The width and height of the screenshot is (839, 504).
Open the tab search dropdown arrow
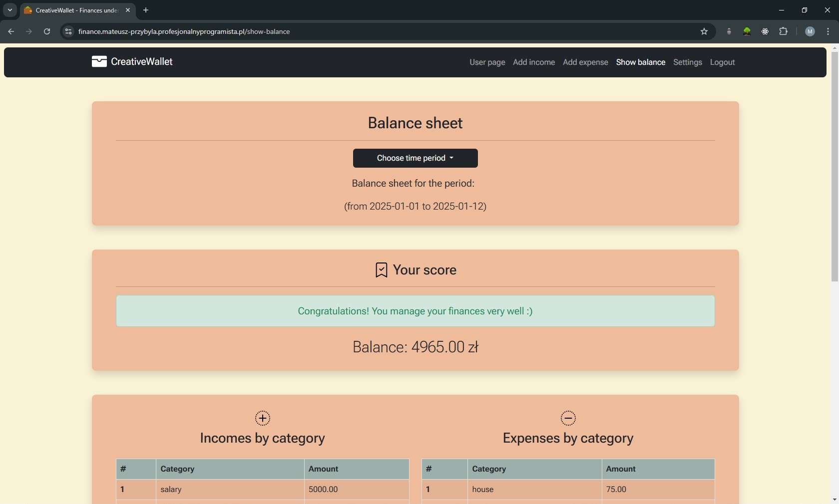10,10
